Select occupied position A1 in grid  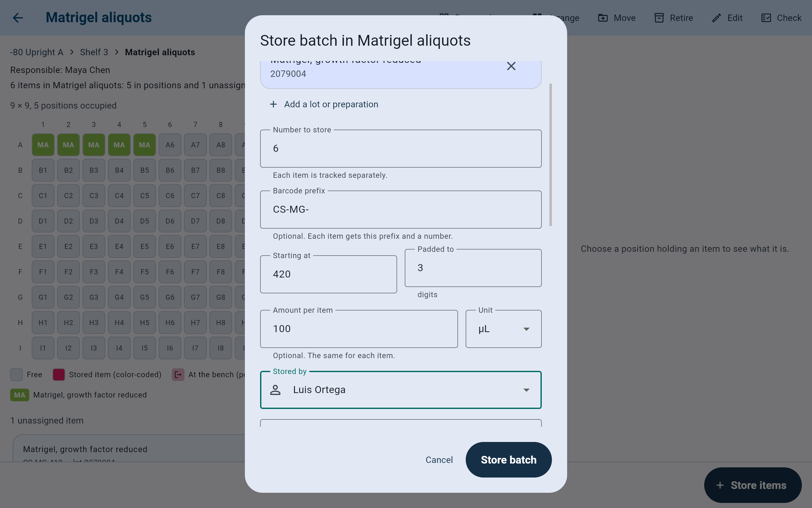tap(43, 145)
